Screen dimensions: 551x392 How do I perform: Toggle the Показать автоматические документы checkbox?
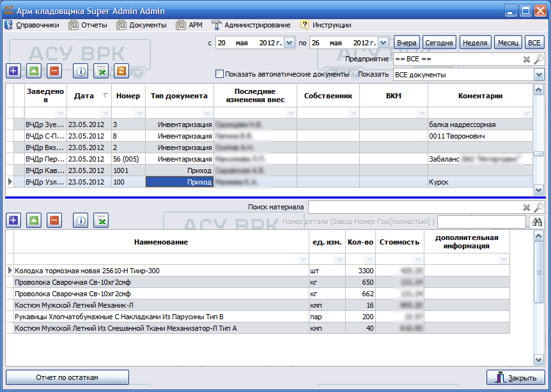tap(219, 74)
